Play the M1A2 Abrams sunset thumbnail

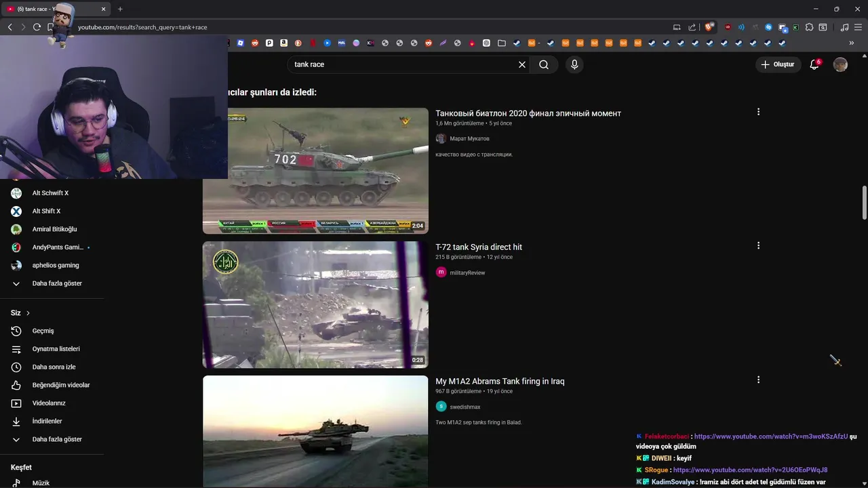coord(315,432)
